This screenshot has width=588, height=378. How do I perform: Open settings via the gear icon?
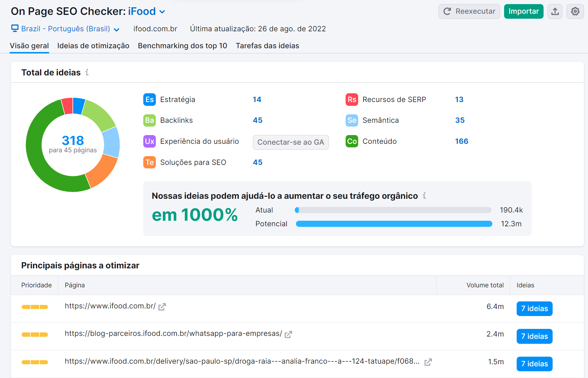click(x=575, y=11)
